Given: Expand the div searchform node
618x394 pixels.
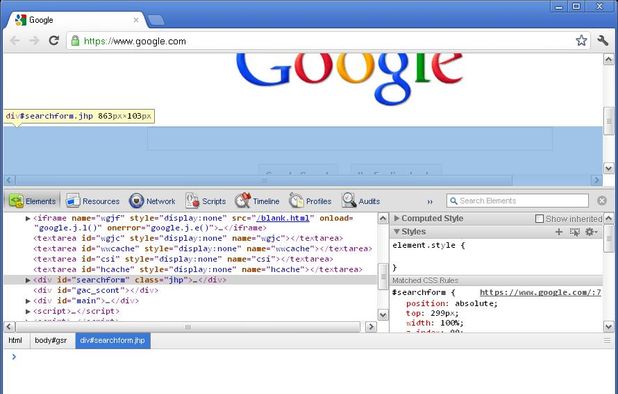Looking at the screenshot, I should (x=28, y=280).
